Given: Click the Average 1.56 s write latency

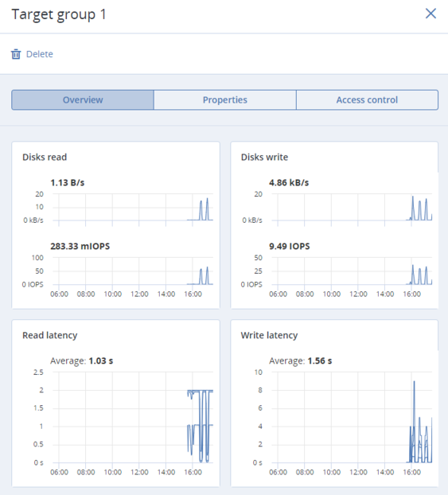Looking at the screenshot, I should click(x=300, y=361).
